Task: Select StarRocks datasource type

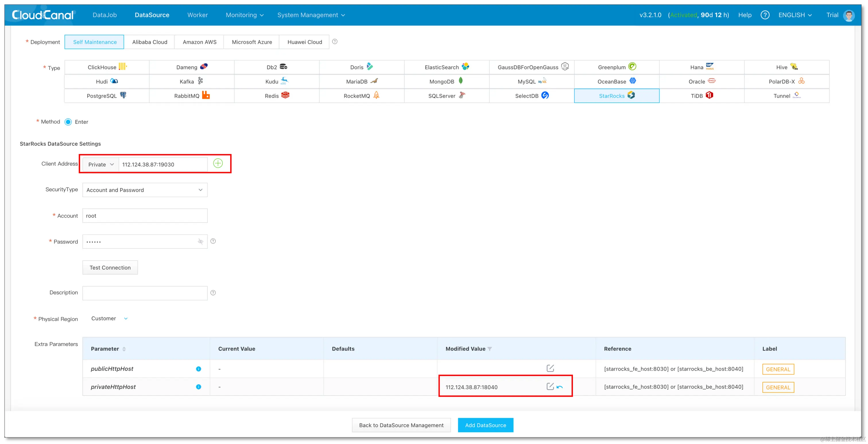Action: coord(617,96)
